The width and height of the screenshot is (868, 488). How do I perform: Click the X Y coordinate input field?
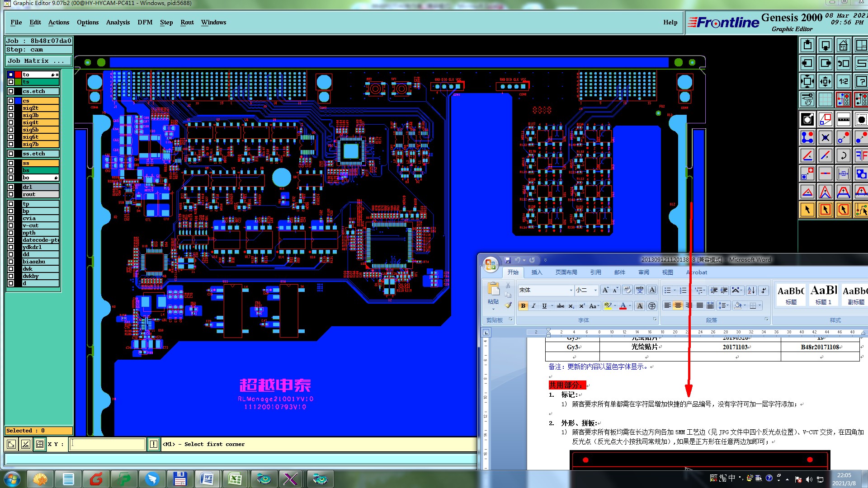tap(108, 444)
